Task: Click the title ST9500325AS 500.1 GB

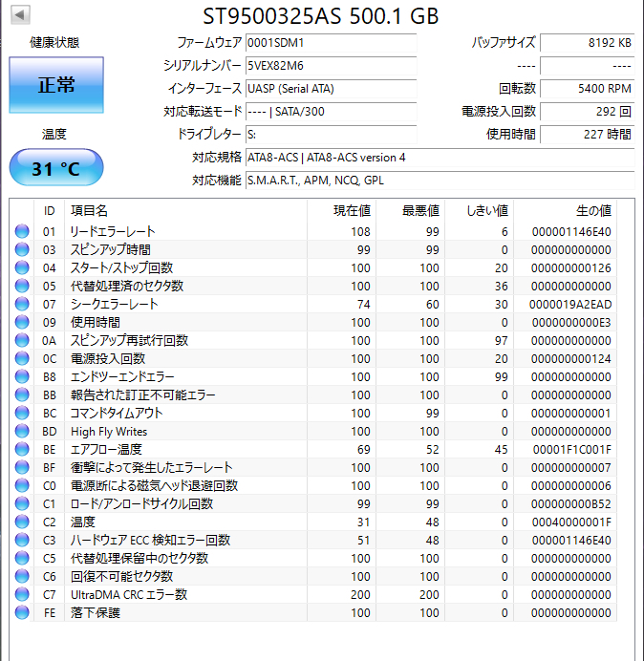Action: coord(321,16)
